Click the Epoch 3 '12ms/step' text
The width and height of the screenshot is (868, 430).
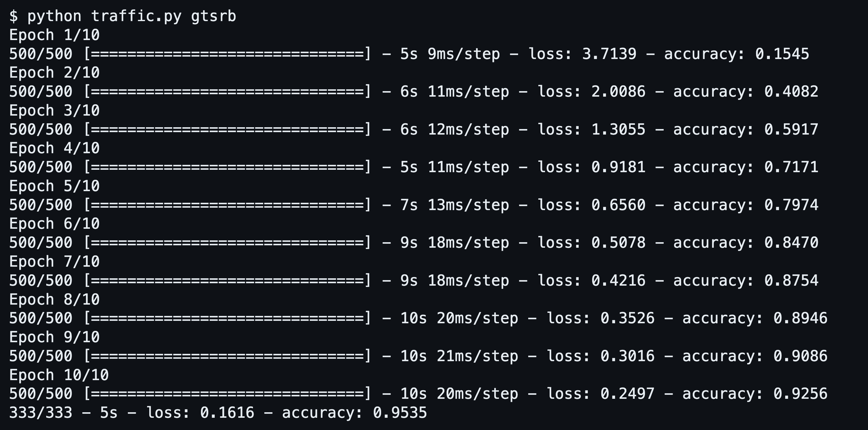(x=468, y=129)
